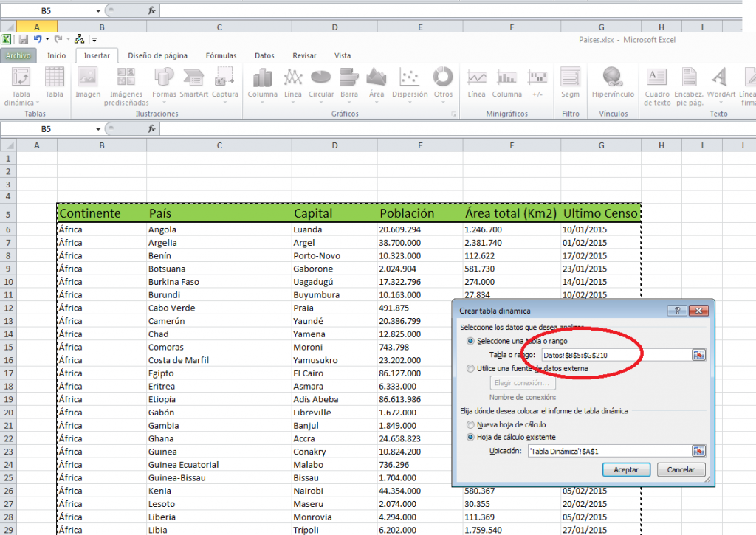Save workbook from Quick Access toolbar
756x535 pixels.
pos(23,40)
